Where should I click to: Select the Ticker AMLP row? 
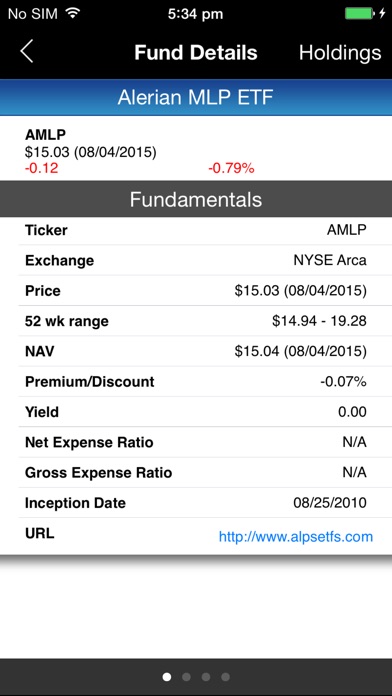click(x=196, y=230)
